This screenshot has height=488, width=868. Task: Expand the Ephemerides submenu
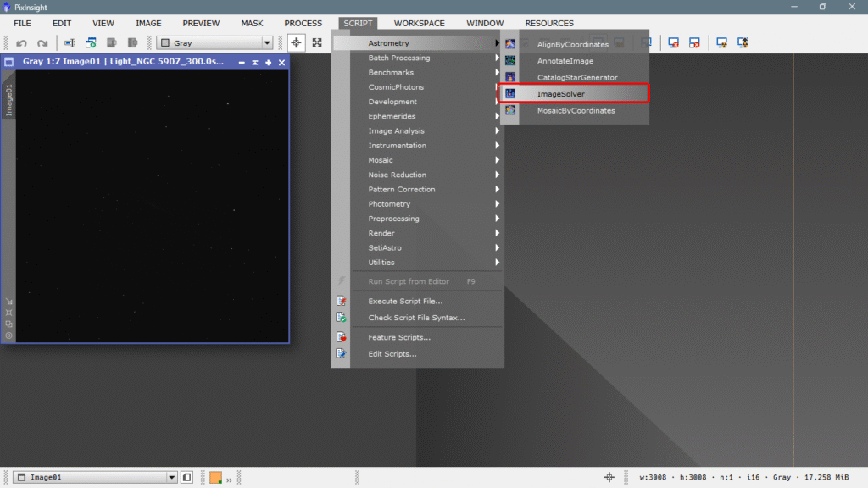click(x=417, y=116)
